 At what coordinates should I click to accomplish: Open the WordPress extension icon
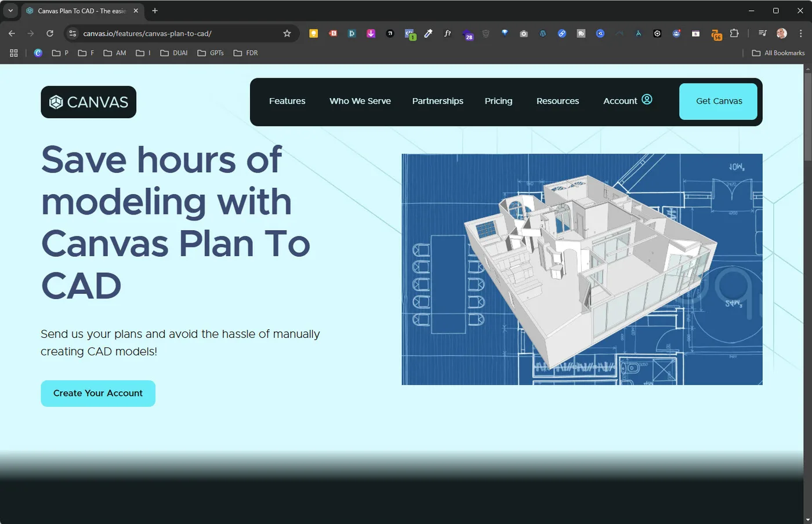pos(543,33)
